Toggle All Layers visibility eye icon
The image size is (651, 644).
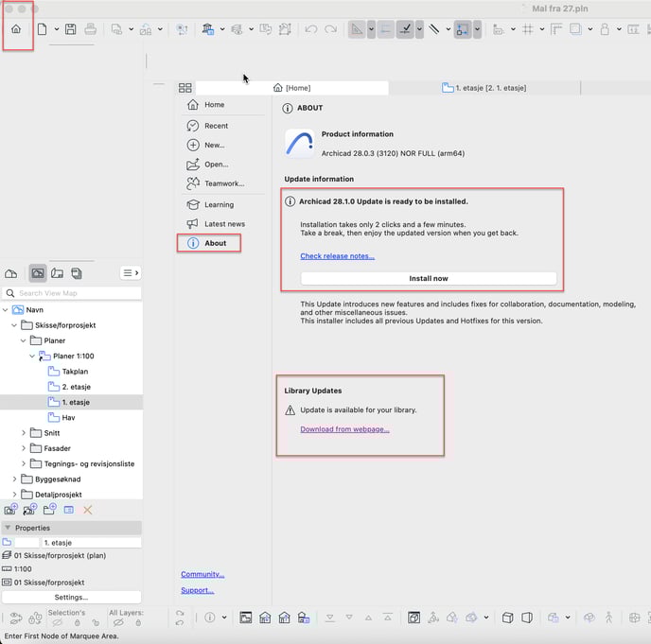coord(118,622)
